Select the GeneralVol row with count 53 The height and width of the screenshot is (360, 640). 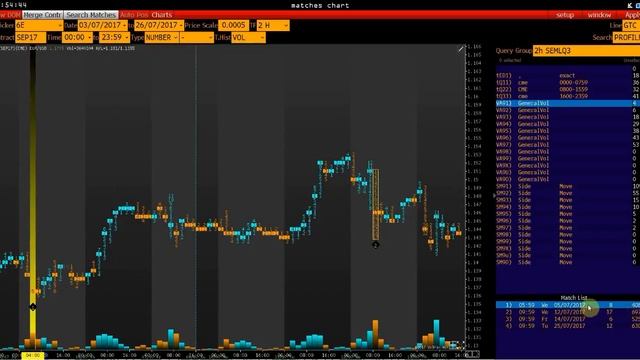[x=568, y=145]
